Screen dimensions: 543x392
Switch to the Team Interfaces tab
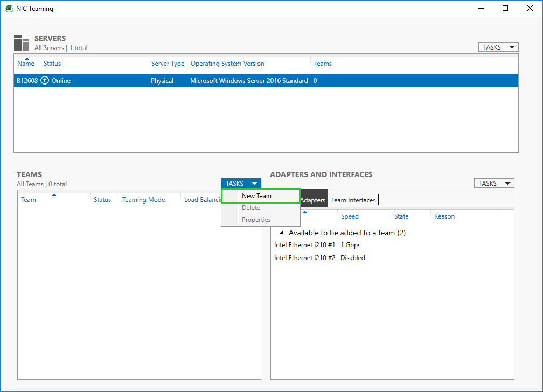(353, 200)
